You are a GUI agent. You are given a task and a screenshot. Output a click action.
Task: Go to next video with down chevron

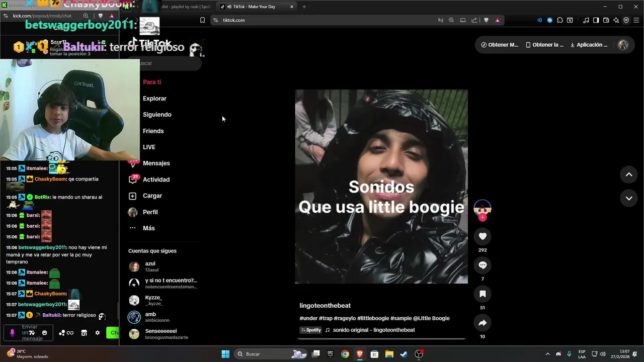pos(629,198)
